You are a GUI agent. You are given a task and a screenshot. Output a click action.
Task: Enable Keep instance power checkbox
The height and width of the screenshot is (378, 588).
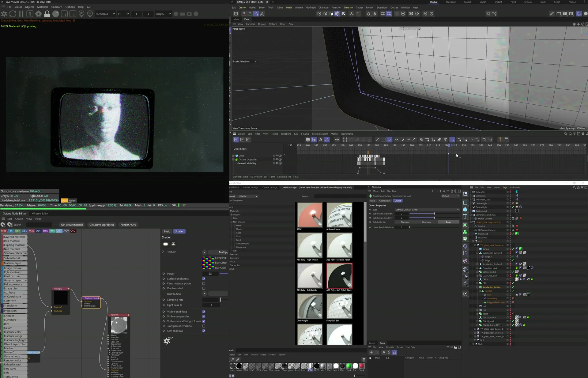[x=204, y=283]
